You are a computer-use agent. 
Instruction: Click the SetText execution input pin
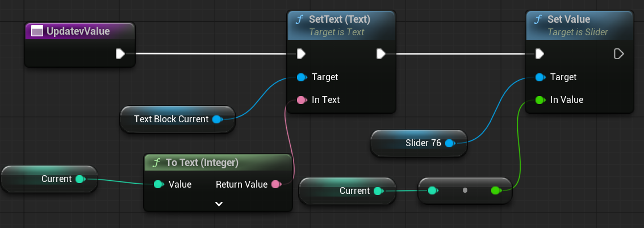point(302,54)
